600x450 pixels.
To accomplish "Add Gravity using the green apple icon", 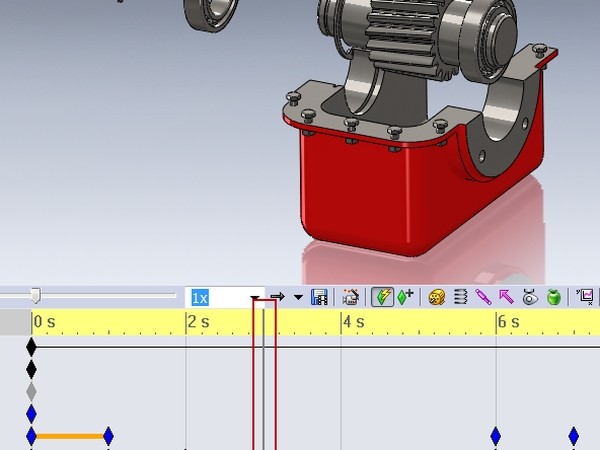I will tap(554, 297).
